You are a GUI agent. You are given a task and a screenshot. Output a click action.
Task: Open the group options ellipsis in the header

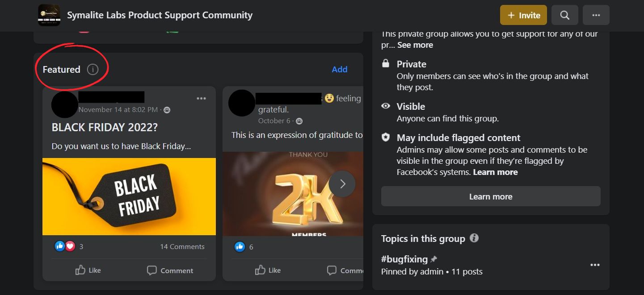596,15
